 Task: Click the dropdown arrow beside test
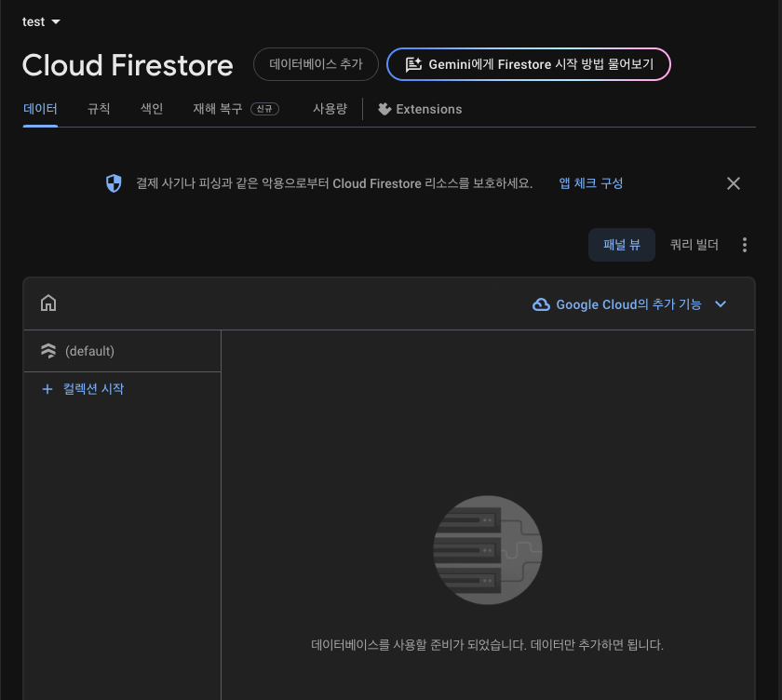tap(56, 22)
